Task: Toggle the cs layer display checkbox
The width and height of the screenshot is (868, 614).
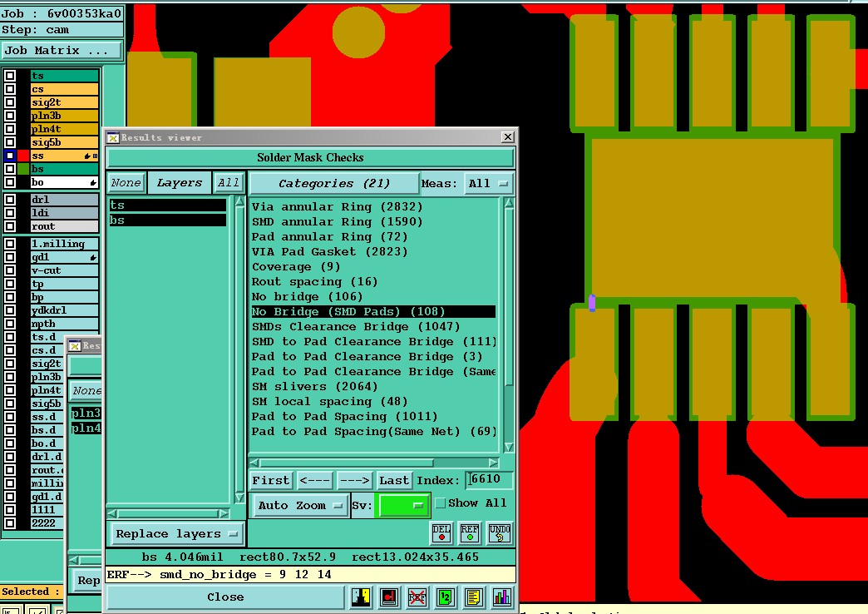Action: [x=10, y=89]
